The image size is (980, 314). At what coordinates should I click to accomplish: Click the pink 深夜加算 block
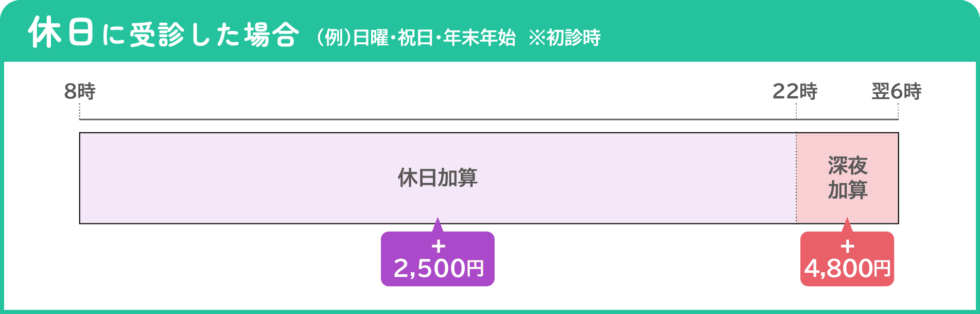pyautogui.click(x=847, y=178)
